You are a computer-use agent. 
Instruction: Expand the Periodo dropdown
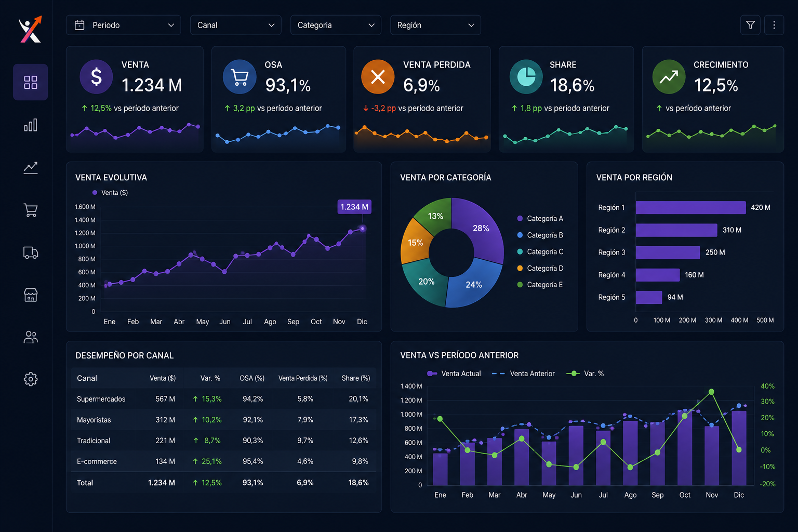[124, 25]
